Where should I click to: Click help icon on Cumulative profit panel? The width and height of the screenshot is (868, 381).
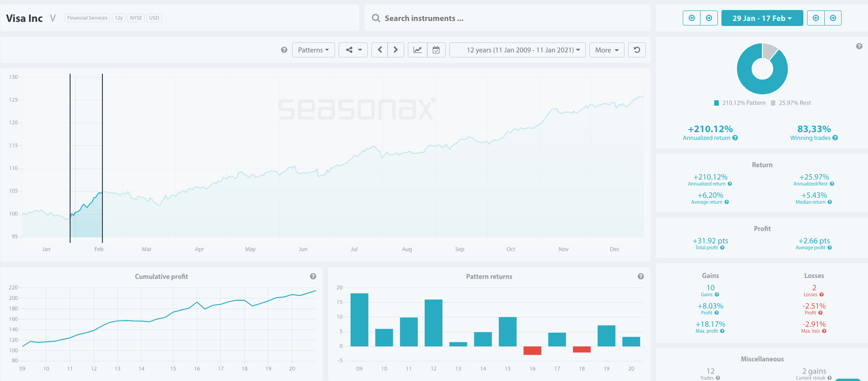point(313,276)
